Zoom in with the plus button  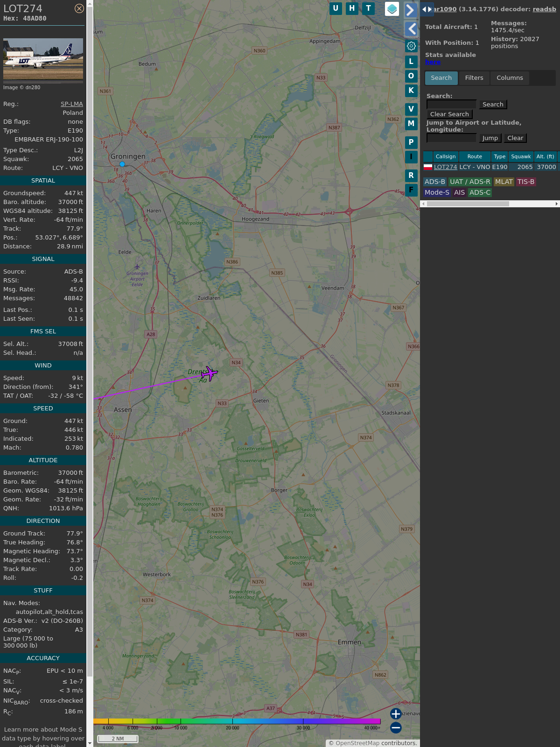coord(396,714)
